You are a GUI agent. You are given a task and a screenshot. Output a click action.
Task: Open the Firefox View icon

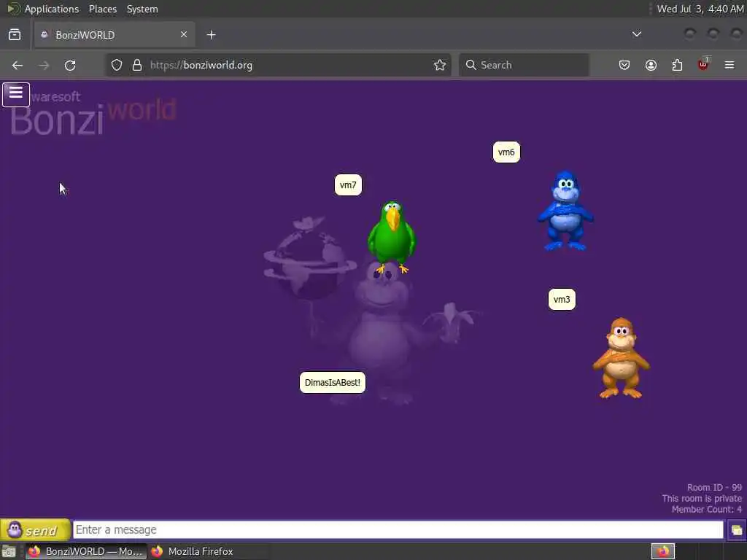[15, 35]
